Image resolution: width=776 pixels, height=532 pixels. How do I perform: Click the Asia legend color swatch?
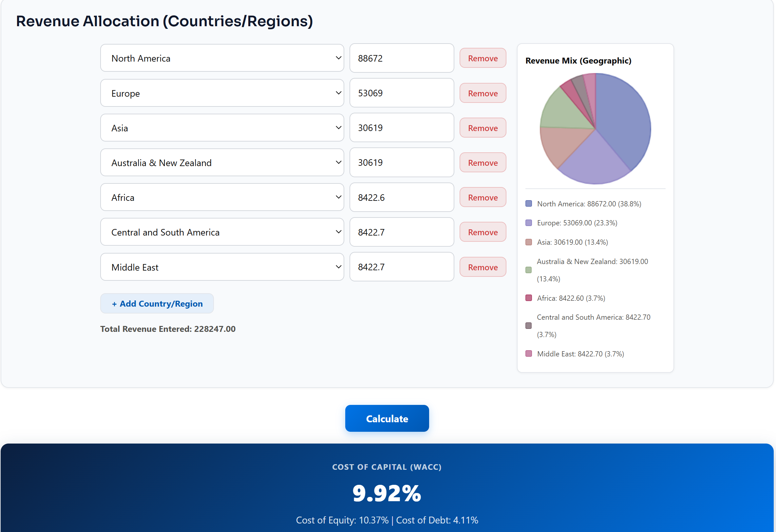(529, 242)
